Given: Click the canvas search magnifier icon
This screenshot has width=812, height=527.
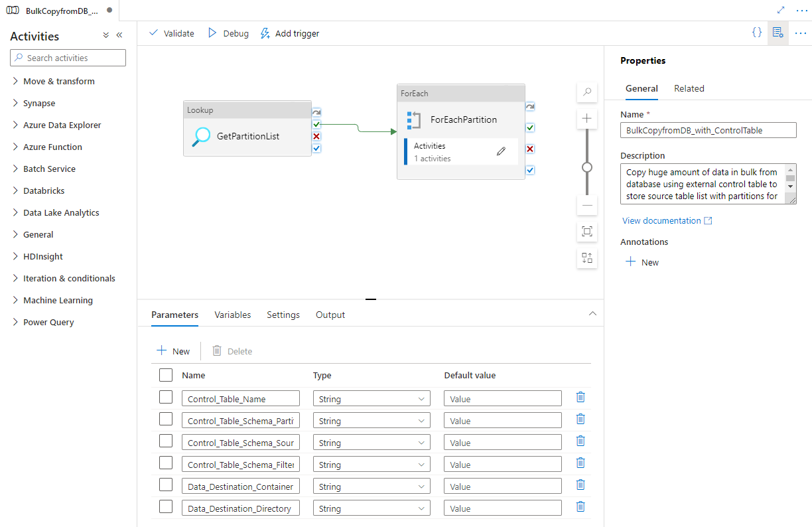Looking at the screenshot, I should coord(587,92).
